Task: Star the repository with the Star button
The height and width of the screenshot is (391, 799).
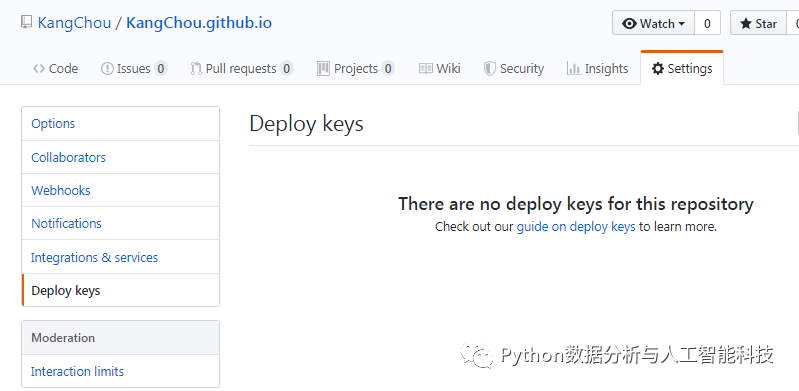Action: tap(759, 23)
